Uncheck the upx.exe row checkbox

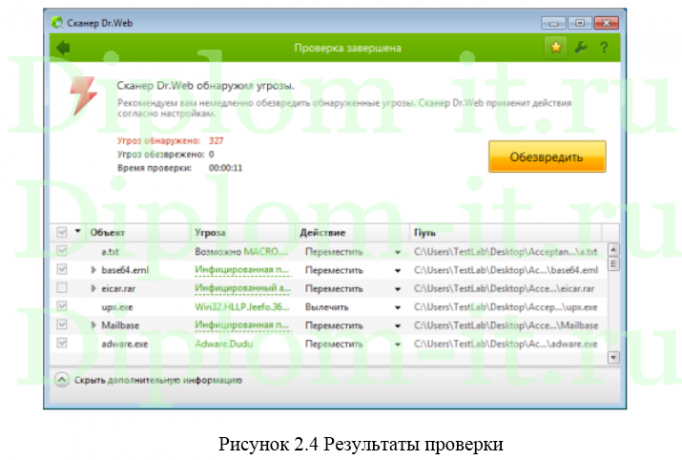point(62,306)
